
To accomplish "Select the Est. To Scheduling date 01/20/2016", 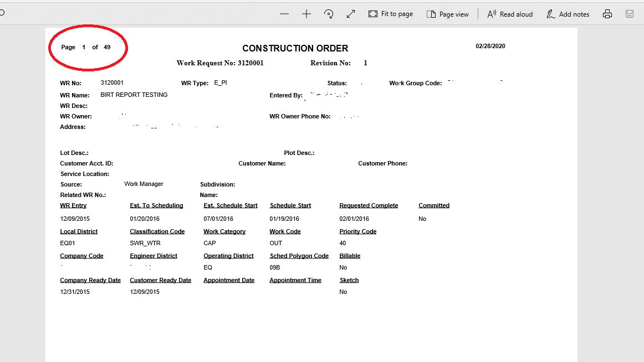I will [x=145, y=219].
